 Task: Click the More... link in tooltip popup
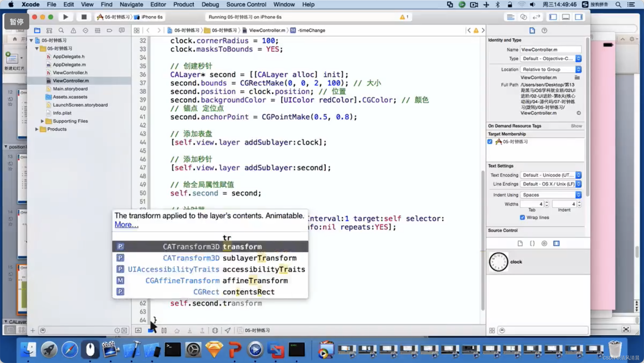click(126, 224)
